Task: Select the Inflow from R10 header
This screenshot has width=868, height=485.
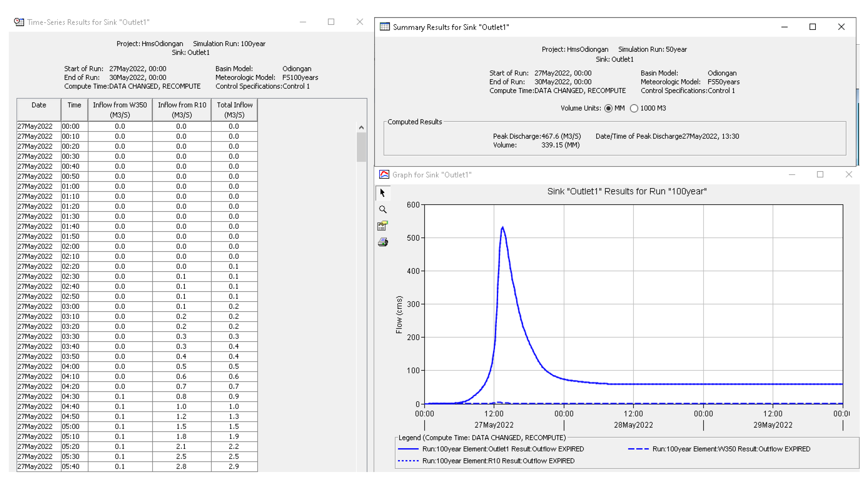Action: coord(182,110)
